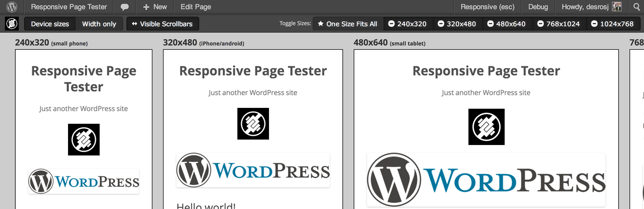The image size is (644, 209).
Task: Switch to Width only mode
Action: 99,24
